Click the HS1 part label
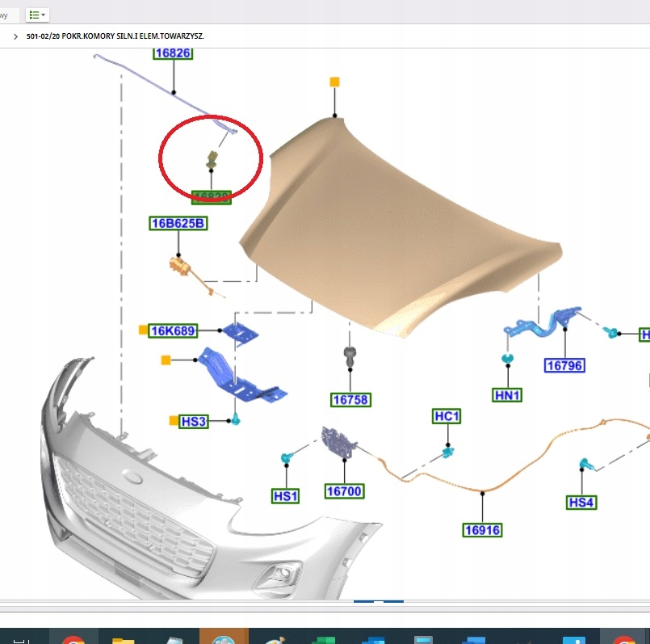This screenshot has height=644, width=650. [285, 496]
